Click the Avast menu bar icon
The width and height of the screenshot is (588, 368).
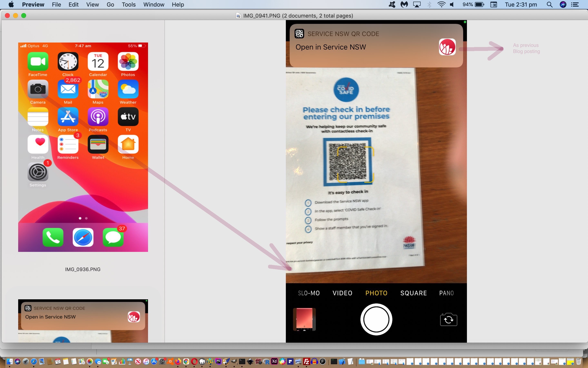click(x=392, y=4)
